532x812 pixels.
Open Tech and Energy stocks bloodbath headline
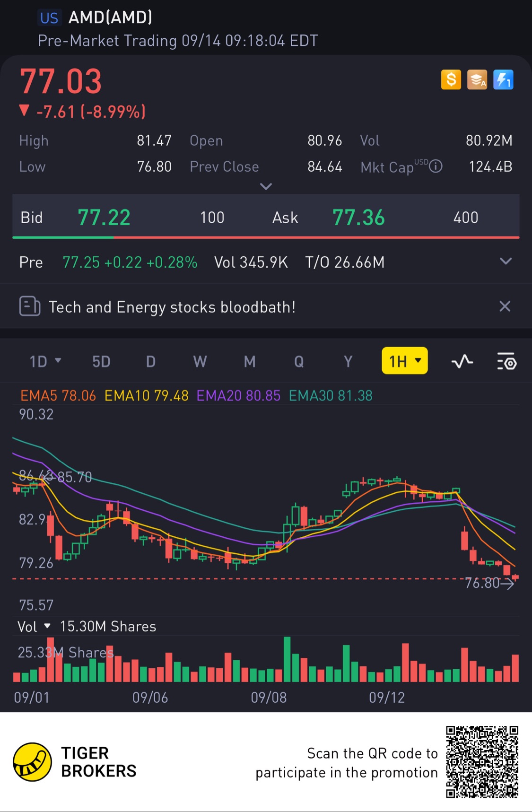click(172, 307)
